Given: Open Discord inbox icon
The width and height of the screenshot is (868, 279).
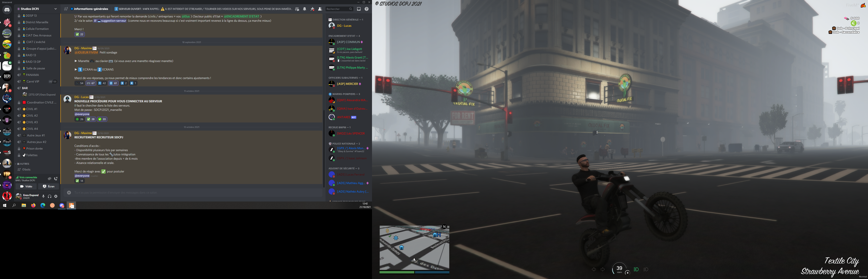Looking at the screenshot, I should (359, 9).
